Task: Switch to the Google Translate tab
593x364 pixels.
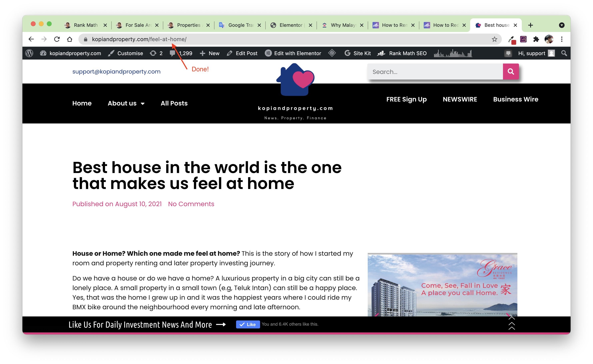Action: [x=240, y=25]
